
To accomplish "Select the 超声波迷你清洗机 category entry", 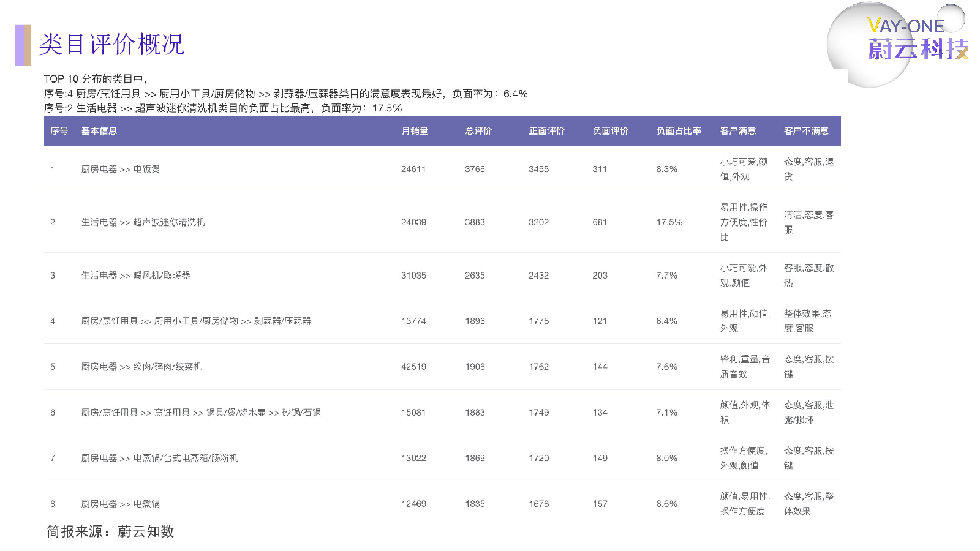I will tap(143, 222).
